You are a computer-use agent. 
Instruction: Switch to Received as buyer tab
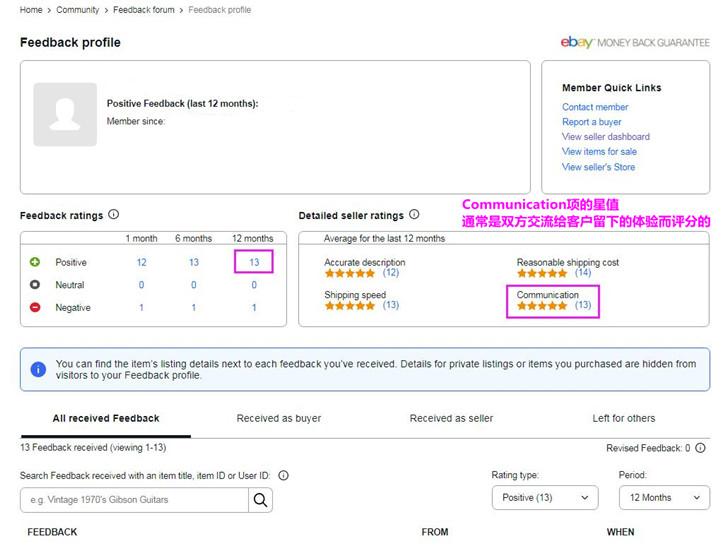[x=279, y=418]
